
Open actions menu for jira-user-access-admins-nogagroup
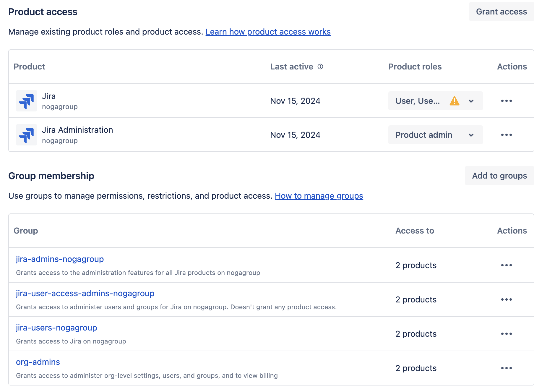[507, 299]
